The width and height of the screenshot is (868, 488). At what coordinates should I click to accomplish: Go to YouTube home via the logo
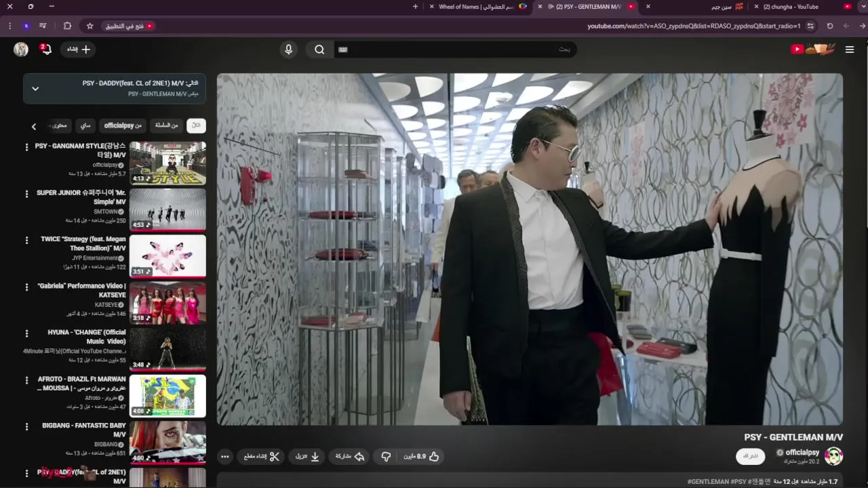tap(812, 49)
